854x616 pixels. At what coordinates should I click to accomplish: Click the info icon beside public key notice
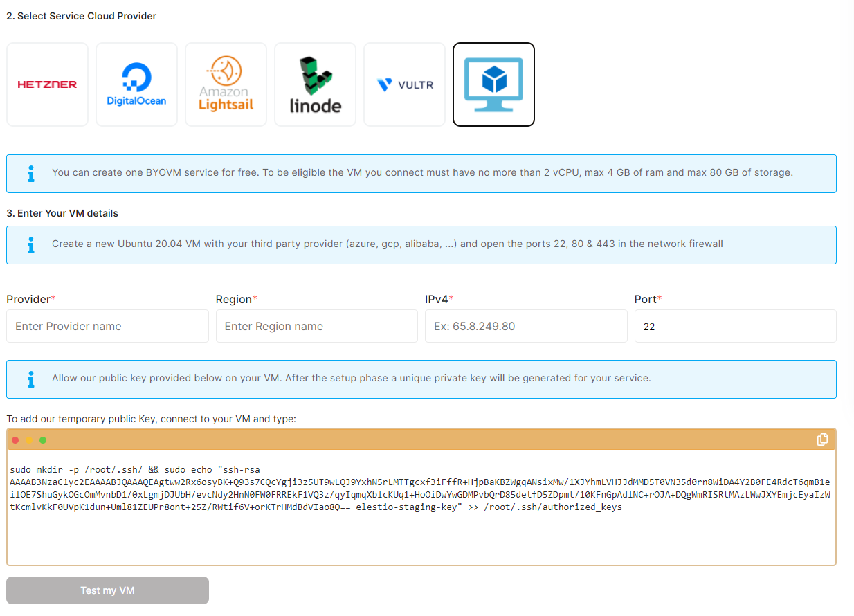coord(30,379)
